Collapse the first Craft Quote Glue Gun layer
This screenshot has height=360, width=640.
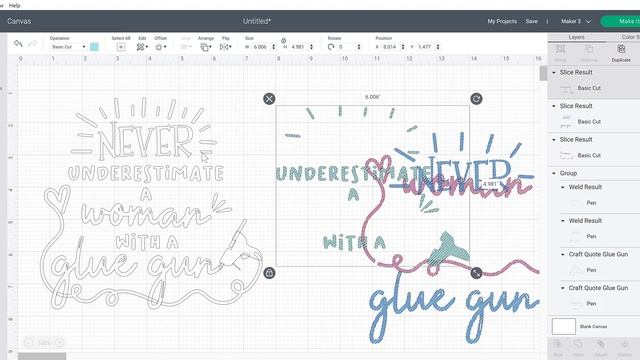(563, 254)
